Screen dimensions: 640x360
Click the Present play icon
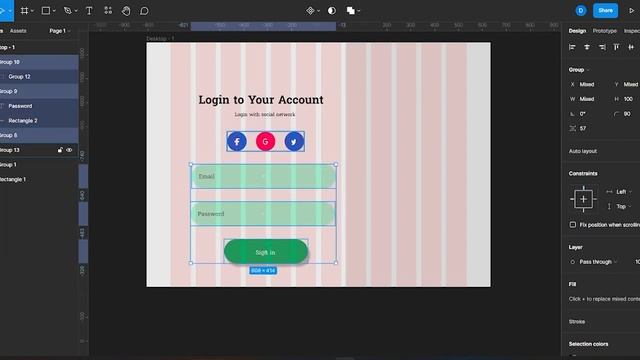click(631, 11)
